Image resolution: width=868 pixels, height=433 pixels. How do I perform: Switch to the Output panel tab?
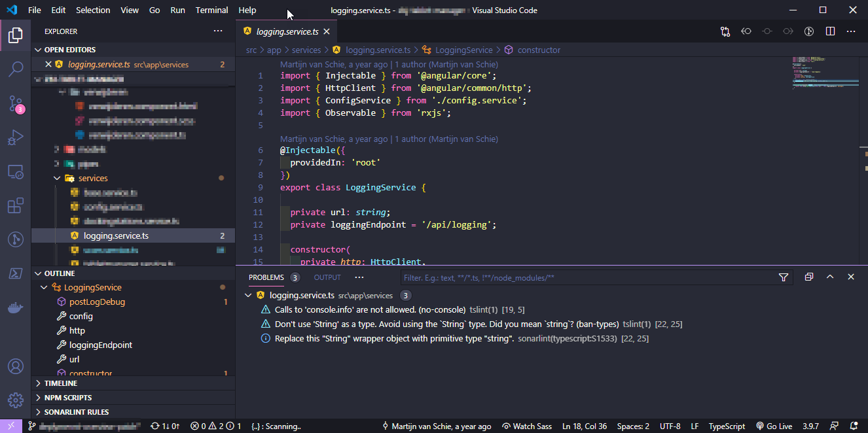(x=327, y=277)
